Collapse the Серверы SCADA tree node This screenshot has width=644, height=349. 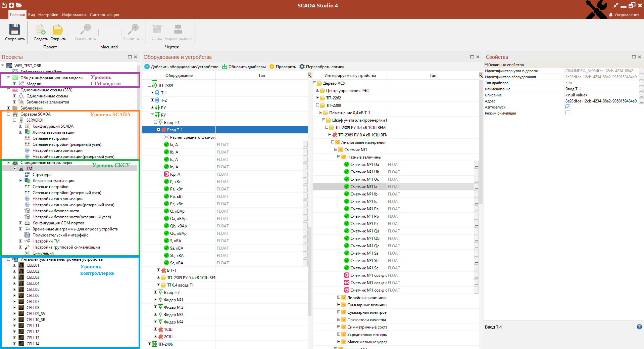click(x=8, y=114)
